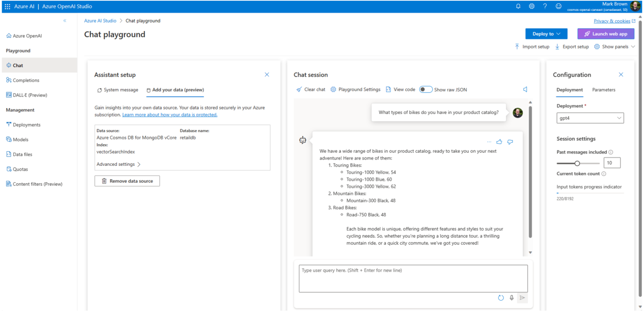This screenshot has height=314, width=644.
Task: Open the Show panels dropdown
Action: coord(615,47)
